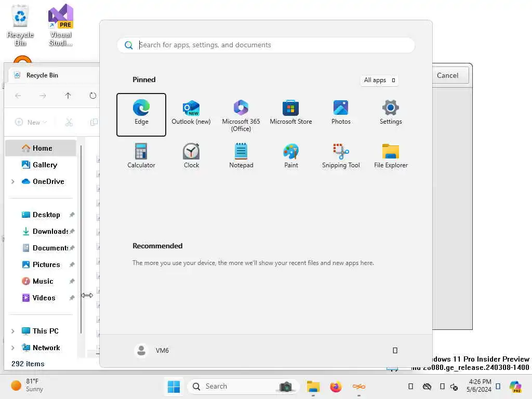Click the Start menu search field
Image resolution: width=532 pixels, height=399 pixels.
tap(265, 45)
